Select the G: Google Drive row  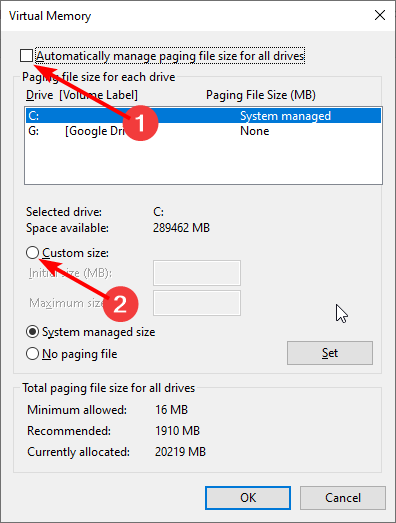203,131
